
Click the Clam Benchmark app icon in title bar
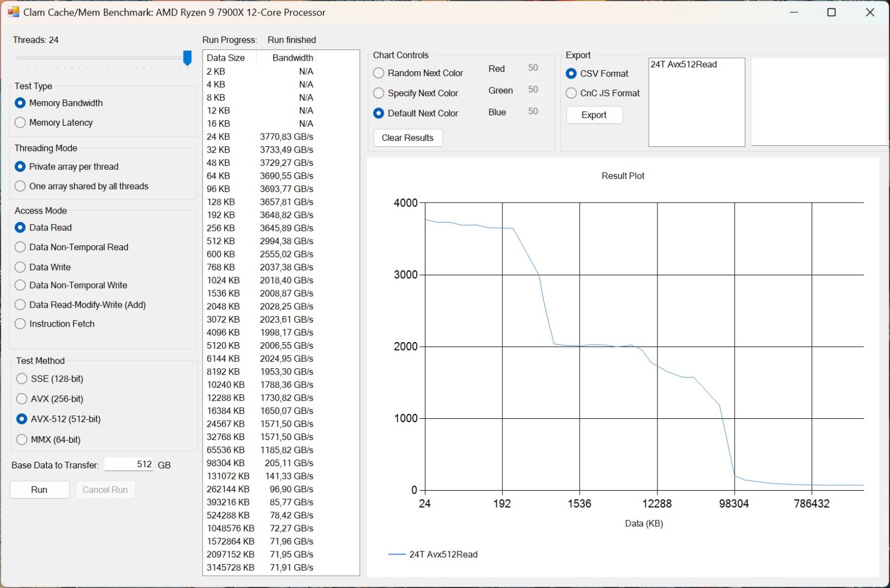(13, 12)
